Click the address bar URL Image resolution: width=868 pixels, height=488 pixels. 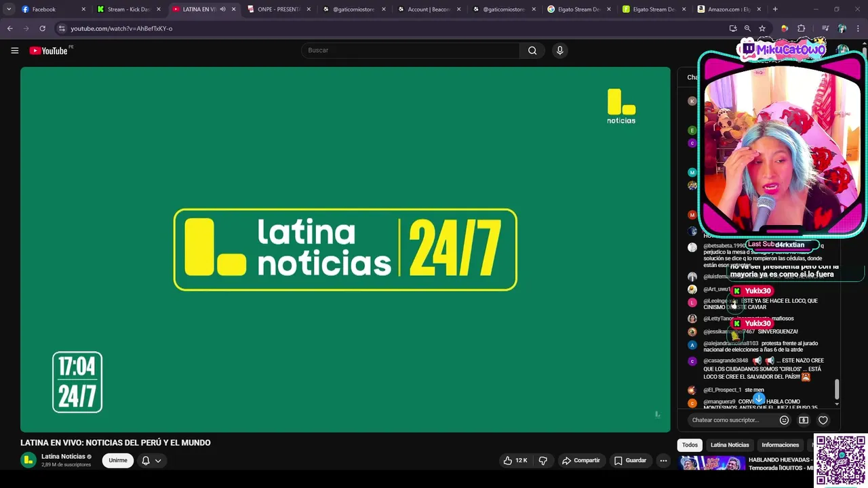tap(121, 28)
